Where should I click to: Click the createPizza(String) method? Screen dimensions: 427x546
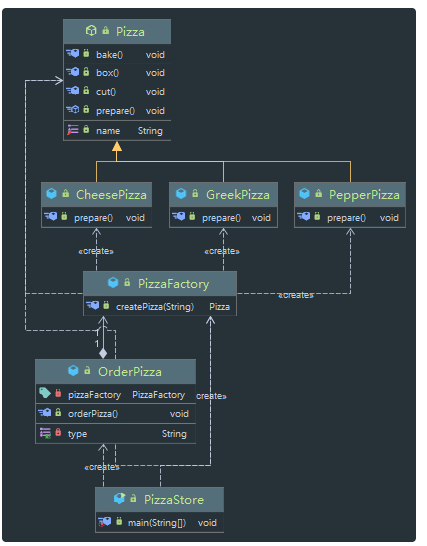155,307
